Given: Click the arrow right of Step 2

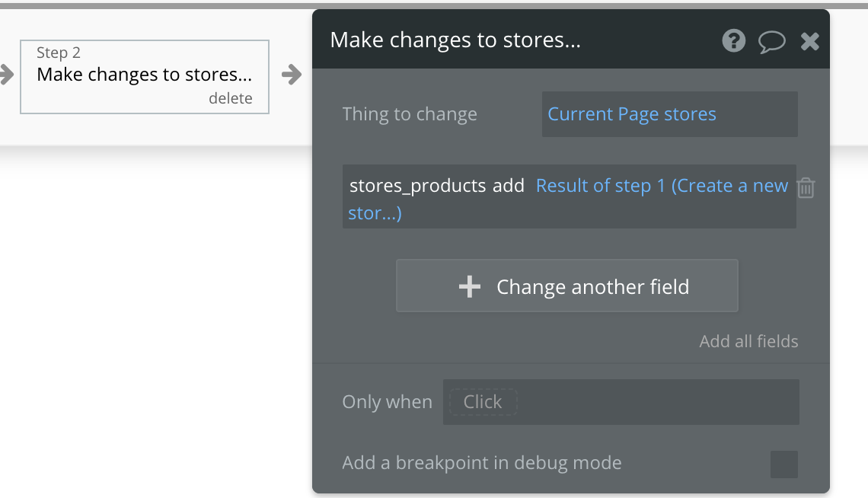Looking at the screenshot, I should coord(291,74).
